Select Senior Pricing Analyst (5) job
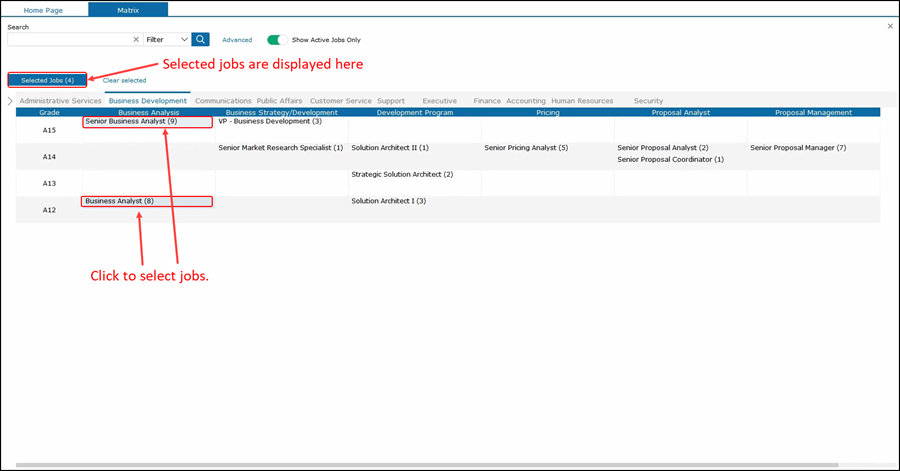900x471 pixels. [x=526, y=148]
